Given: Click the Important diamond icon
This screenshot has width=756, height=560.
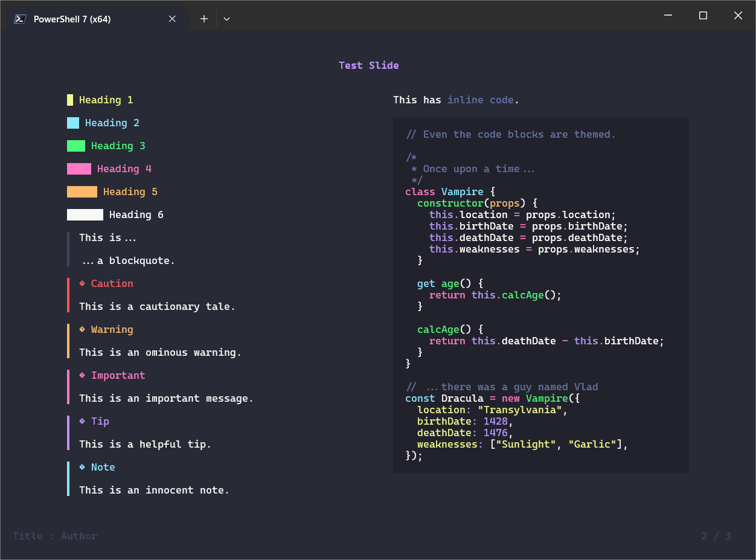Looking at the screenshot, I should click(x=83, y=375).
